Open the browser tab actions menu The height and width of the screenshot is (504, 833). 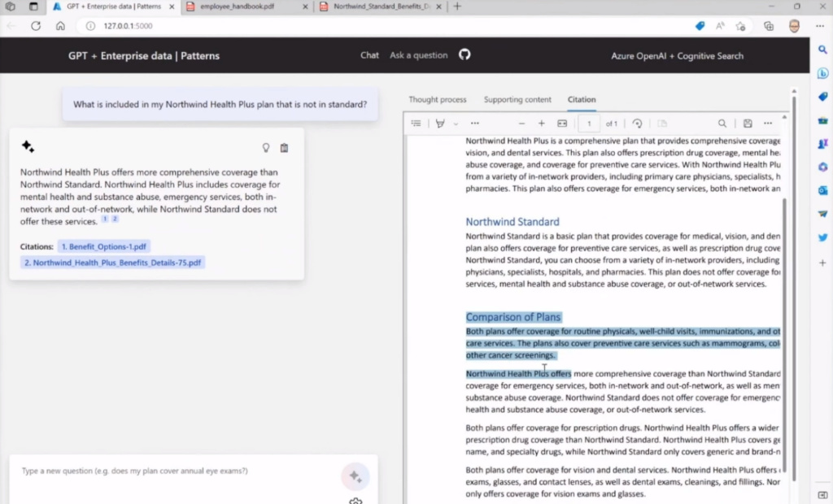[33, 7]
